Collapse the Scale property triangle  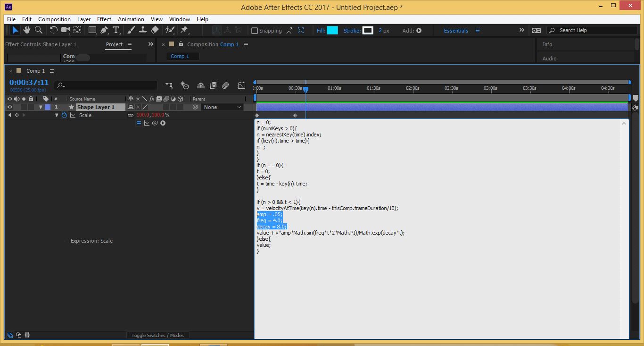click(x=57, y=115)
